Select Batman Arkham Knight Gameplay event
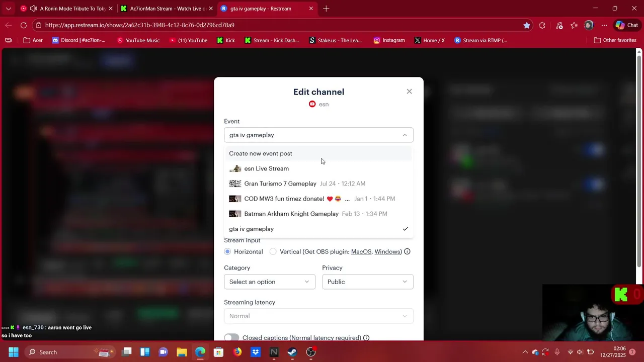Image resolution: width=644 pixels, height=362 pixels. (x=318, y=214)
